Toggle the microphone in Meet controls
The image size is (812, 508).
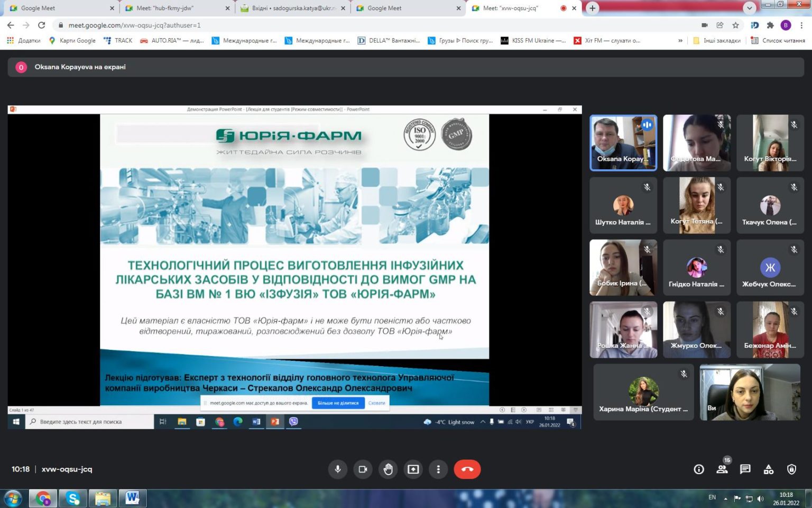point(337,469)
